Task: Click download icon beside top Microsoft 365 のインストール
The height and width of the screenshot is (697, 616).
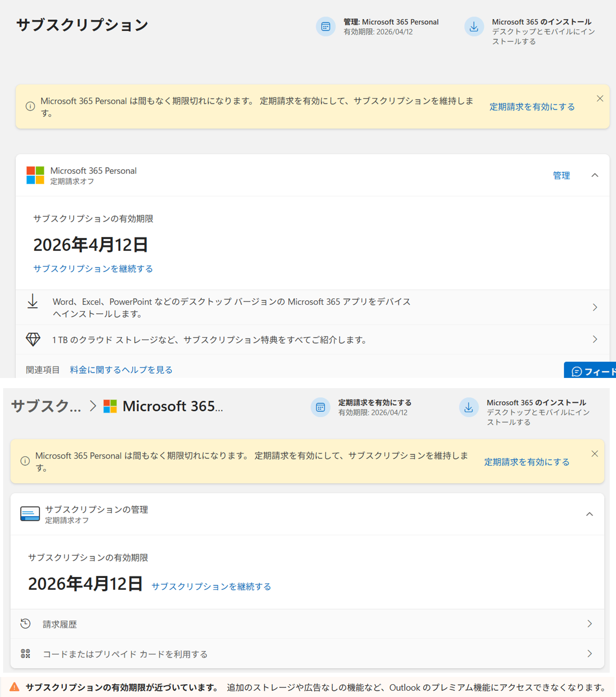Action: tap(474, 27)
